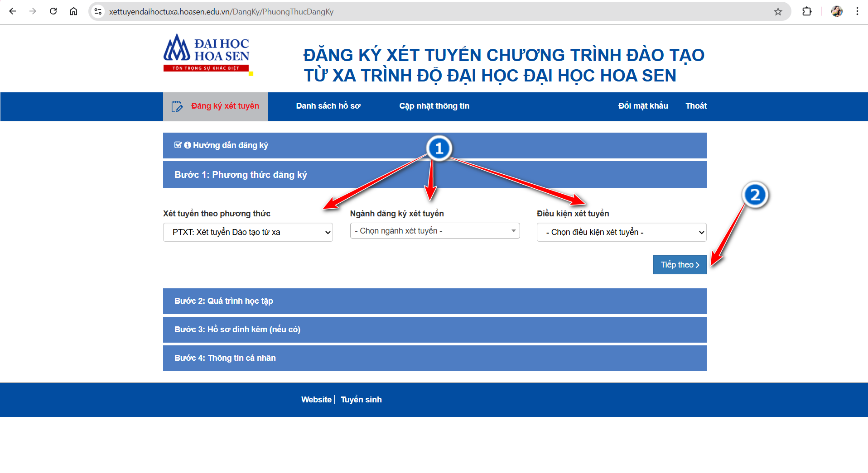The height and width of the screenshot is (473, 868).
Task: Click the browser back arrow icon
Action: click(13, 11)
